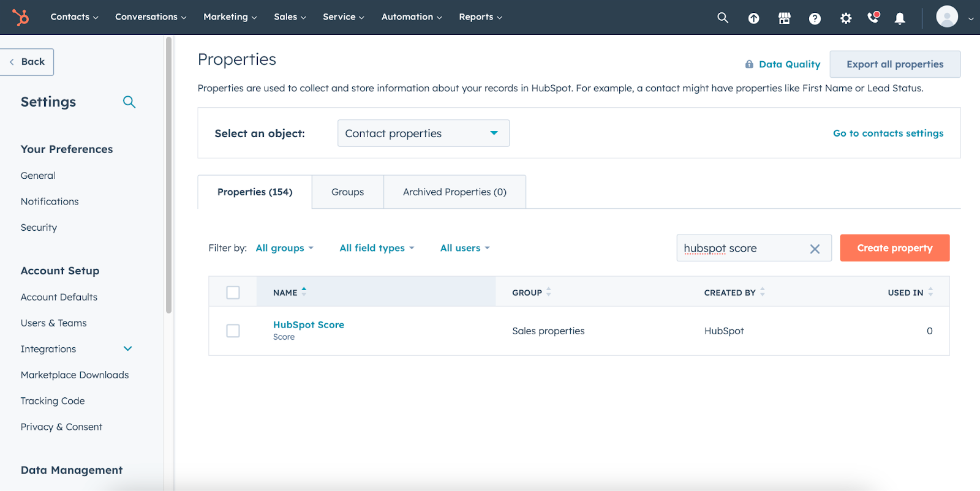Select all properties header checkbox
980x491 pixels.
(233, 293)
